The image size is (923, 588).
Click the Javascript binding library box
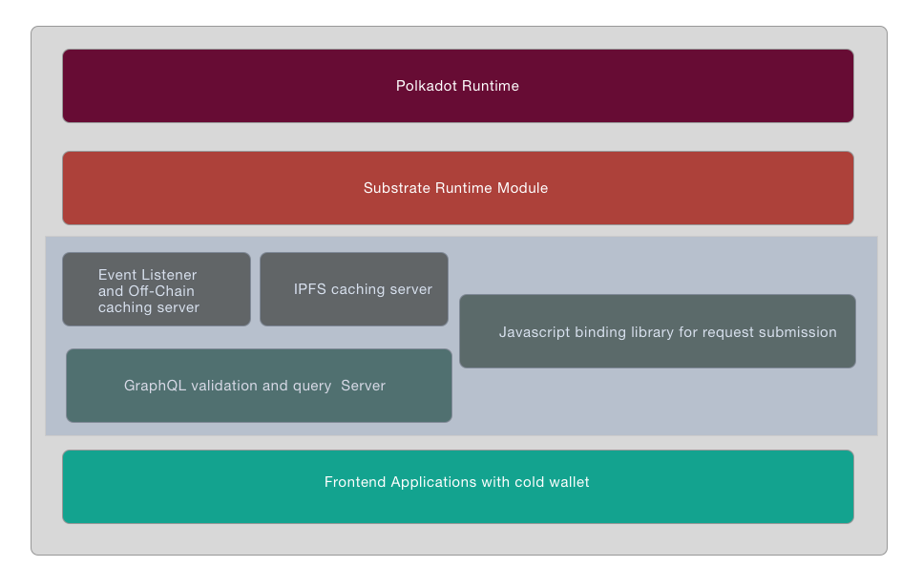tap(658, 331)
